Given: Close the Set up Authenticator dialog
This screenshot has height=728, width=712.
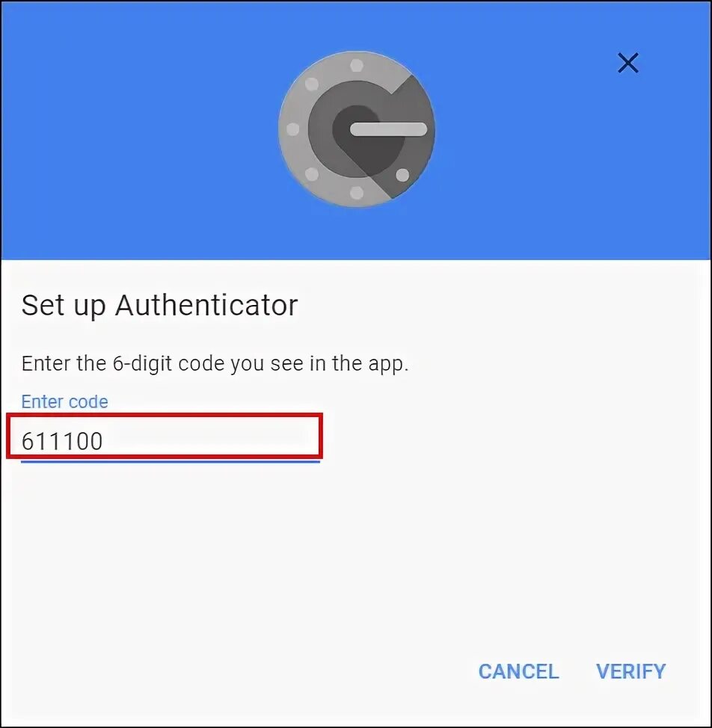Looking at the screenshot, I should [x=628, y=63].
